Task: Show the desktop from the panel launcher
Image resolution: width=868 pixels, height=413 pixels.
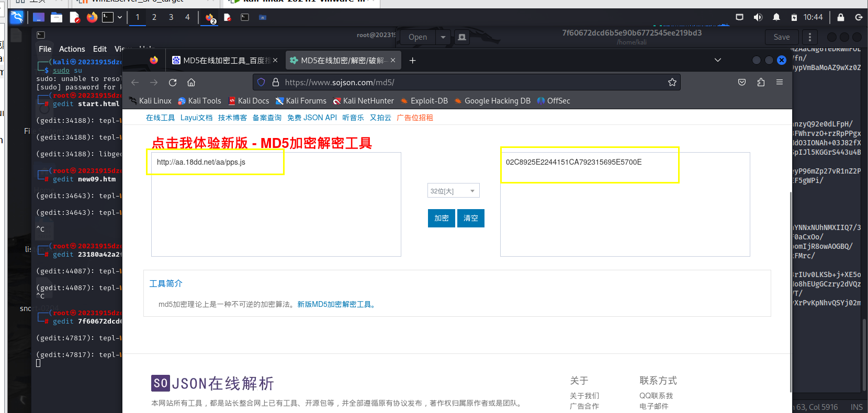Action: [38, 17]
